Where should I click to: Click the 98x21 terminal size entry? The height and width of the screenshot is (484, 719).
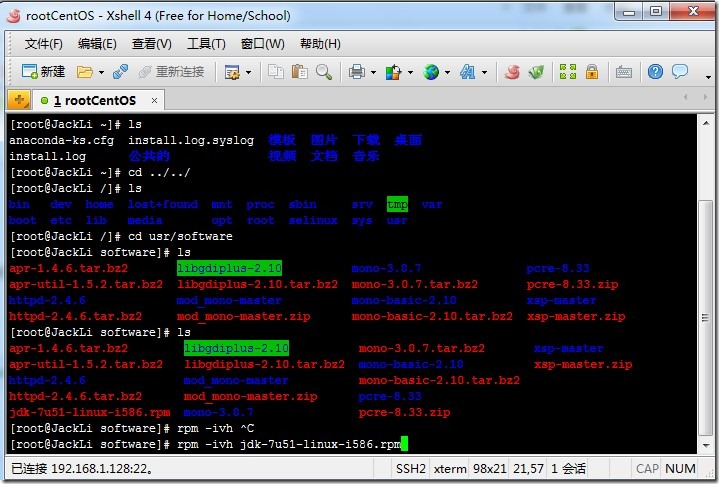490,469
